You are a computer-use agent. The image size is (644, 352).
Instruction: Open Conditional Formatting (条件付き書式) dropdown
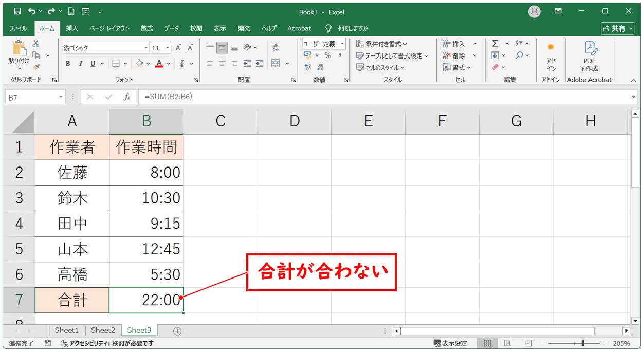click(381, 44)
